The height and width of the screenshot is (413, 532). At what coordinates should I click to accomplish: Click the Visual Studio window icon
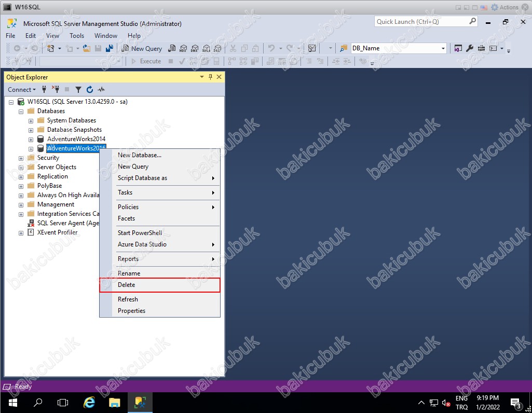(x=458, y=48)
